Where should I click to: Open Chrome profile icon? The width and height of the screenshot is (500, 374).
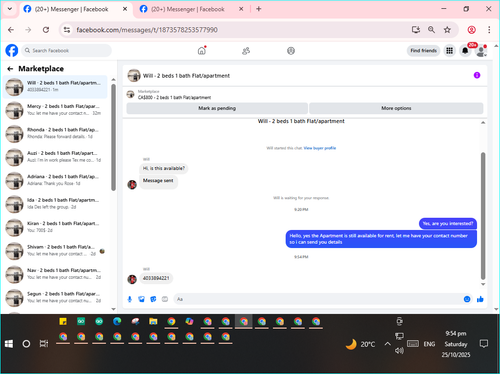[x=471, y=30]
